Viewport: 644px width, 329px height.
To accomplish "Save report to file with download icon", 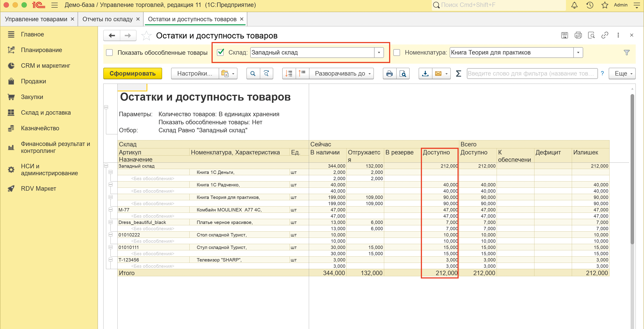I will coord(425,74).
